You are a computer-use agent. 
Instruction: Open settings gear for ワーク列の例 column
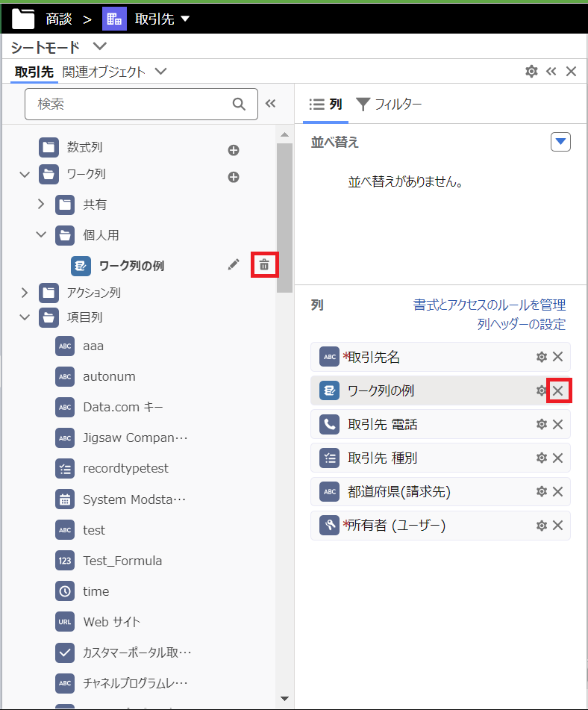tap(541, 390)
